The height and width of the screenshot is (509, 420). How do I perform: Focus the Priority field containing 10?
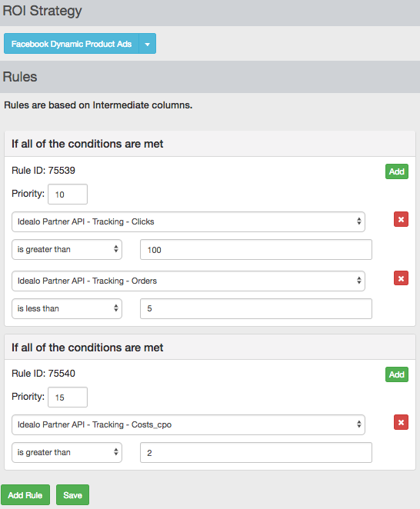tap(68, 194)
